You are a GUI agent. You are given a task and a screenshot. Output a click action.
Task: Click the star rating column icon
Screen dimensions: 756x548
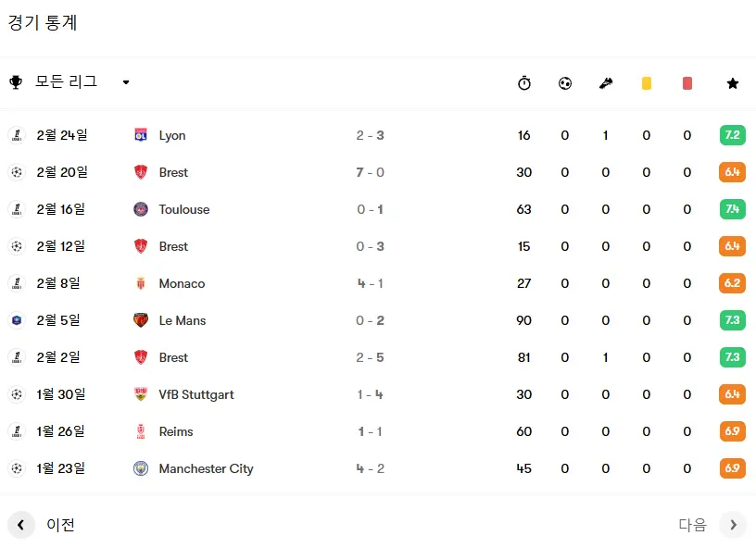732,83
